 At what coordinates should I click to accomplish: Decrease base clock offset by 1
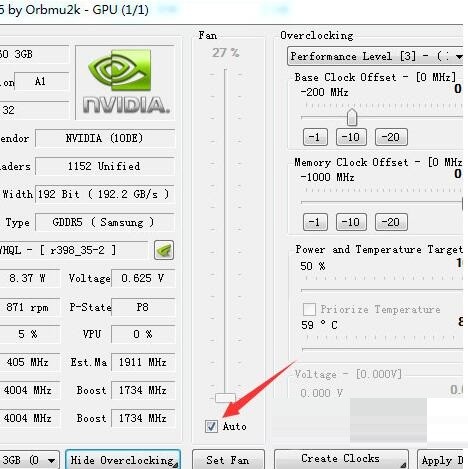[315, 137]
